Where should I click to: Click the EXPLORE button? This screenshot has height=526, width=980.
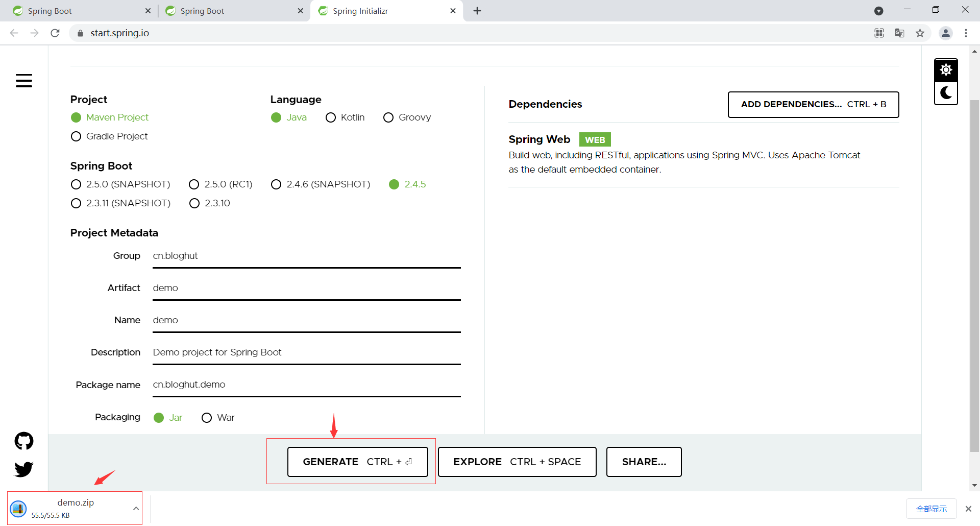coord(517,462)
